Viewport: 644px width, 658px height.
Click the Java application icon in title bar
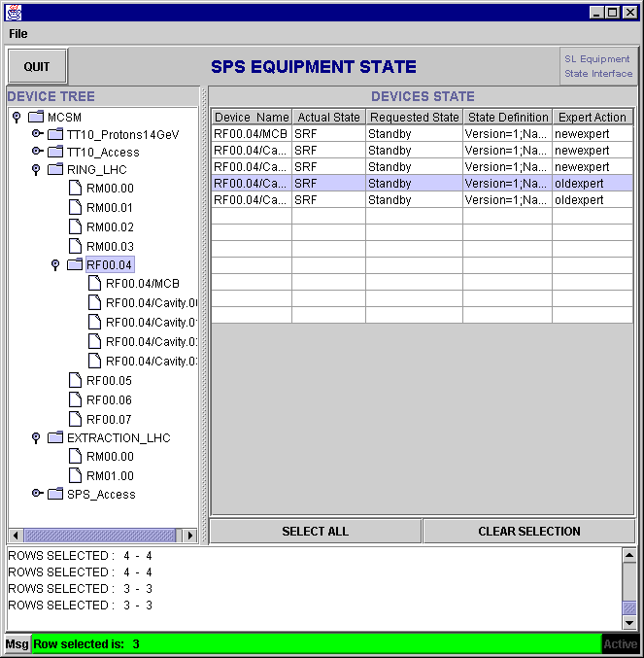click(14, 13)
